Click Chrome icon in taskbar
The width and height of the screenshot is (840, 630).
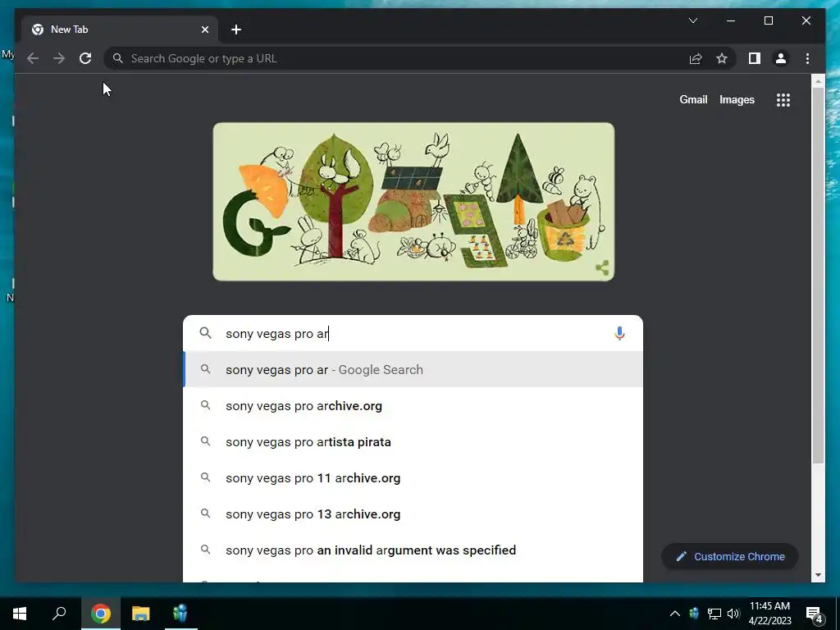(101, 614)
